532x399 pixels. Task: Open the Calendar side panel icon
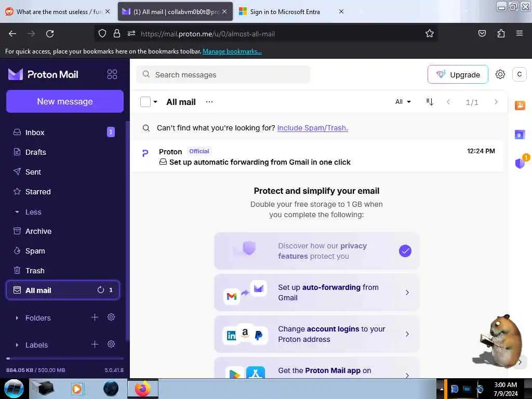point(520,135)
